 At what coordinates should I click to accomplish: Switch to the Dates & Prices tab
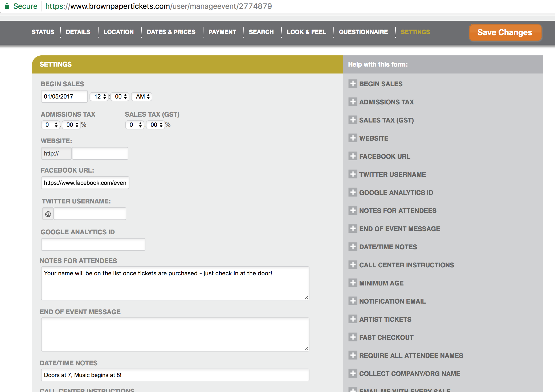[171, 32]
